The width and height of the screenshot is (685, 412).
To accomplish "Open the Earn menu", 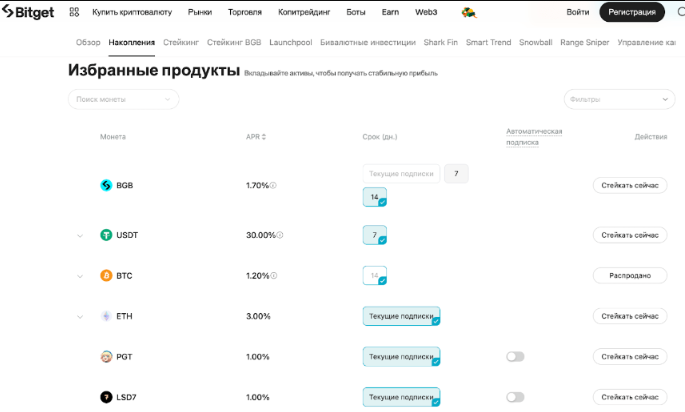I will tap(390, 12).
